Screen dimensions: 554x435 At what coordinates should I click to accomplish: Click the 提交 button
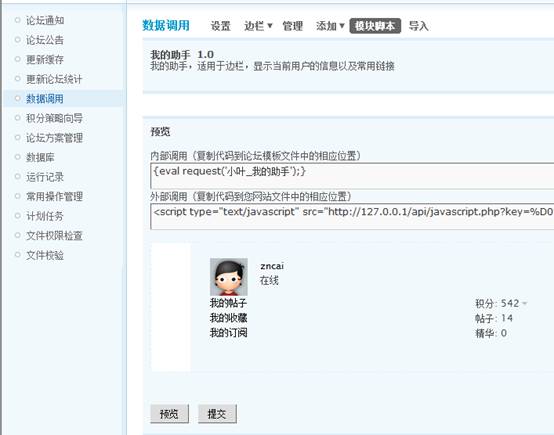click(x=217, y=413)
